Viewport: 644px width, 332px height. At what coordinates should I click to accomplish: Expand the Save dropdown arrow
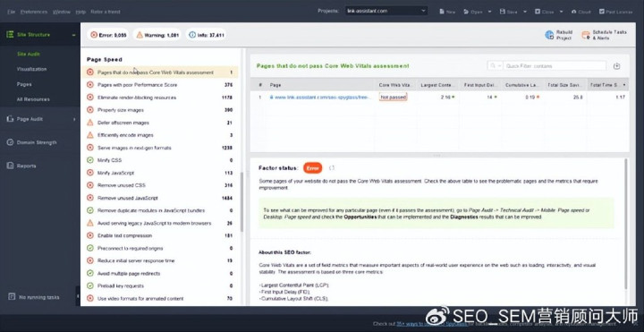pyautogui.click(x=525, y=12)
